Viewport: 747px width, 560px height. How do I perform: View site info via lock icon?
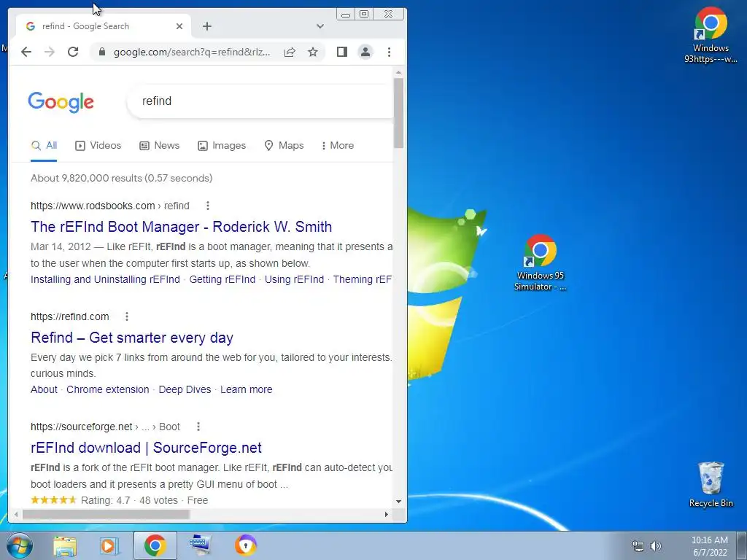pos(101,52)
